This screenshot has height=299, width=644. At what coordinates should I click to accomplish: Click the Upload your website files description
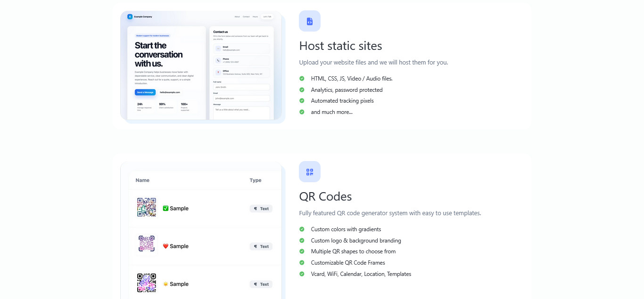[x=373, y=62]
